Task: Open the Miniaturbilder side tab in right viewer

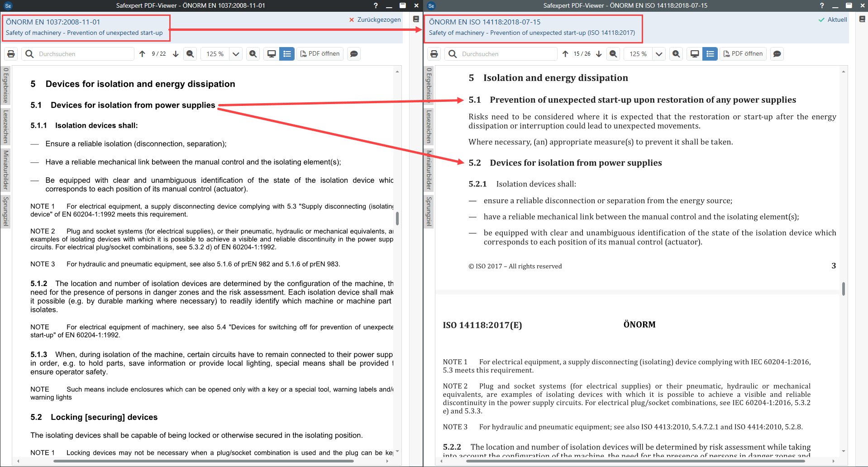Action: click(429, 170)
